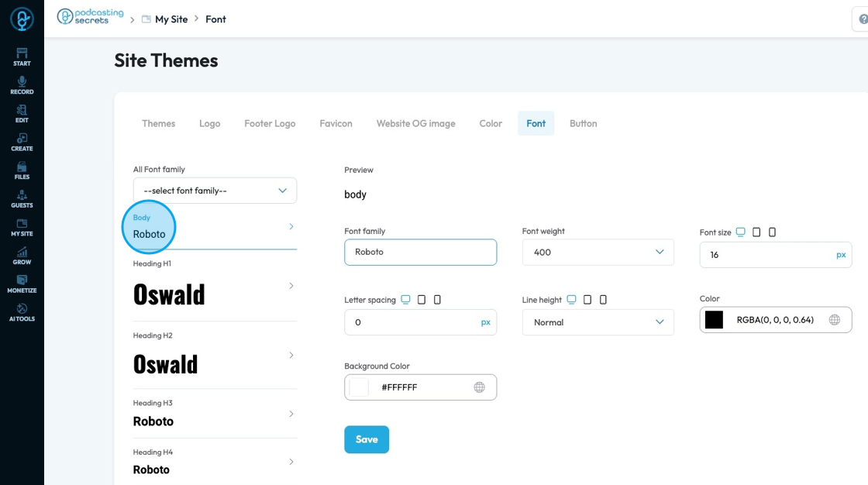Open the Record section in sidebar

[22, 85]
